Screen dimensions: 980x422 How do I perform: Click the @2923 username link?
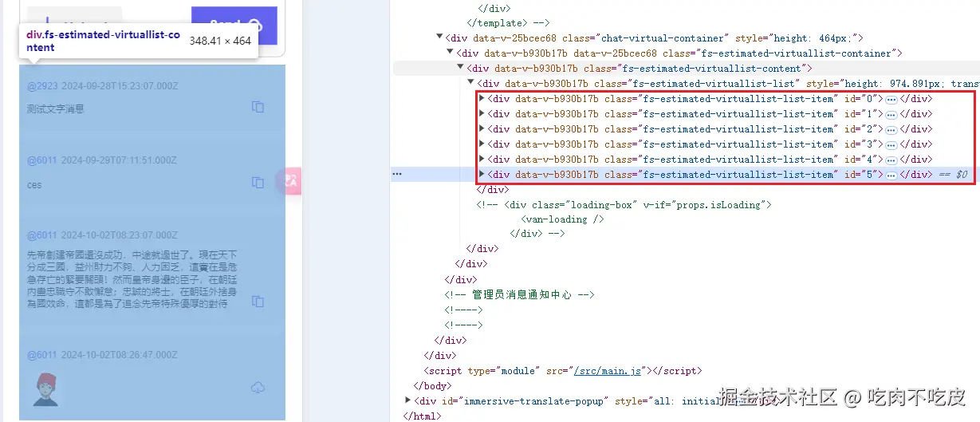(x=42, y=85)
